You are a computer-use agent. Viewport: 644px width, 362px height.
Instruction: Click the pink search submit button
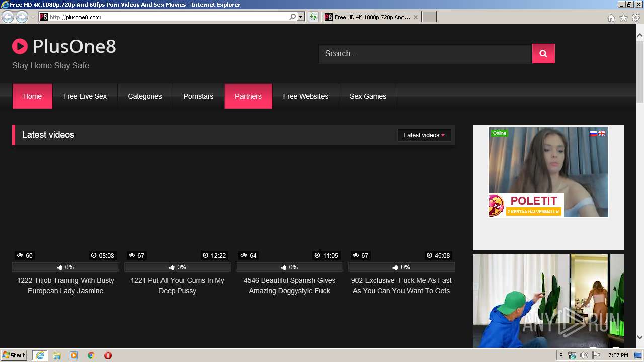pyautogui.click(x=543, y=54)
